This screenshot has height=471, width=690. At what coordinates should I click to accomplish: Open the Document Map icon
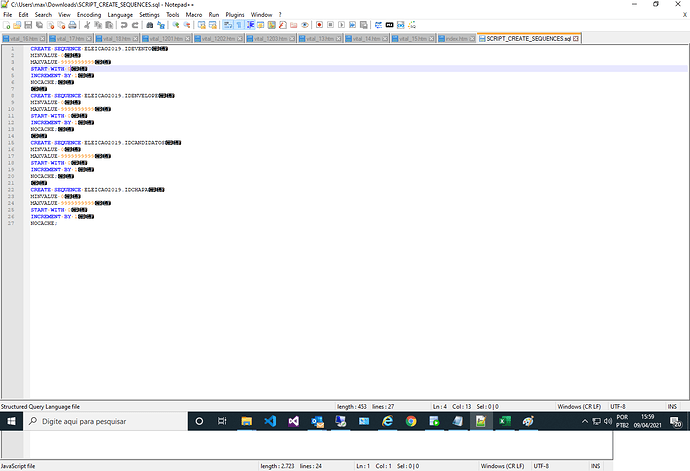(x=272, y=25)
